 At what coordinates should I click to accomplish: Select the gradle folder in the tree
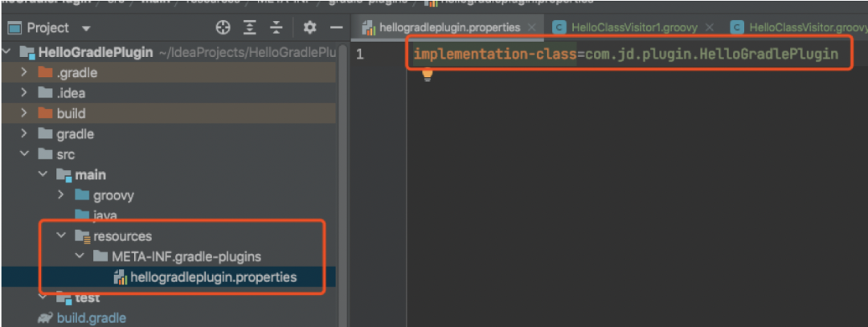pos(75,134)
